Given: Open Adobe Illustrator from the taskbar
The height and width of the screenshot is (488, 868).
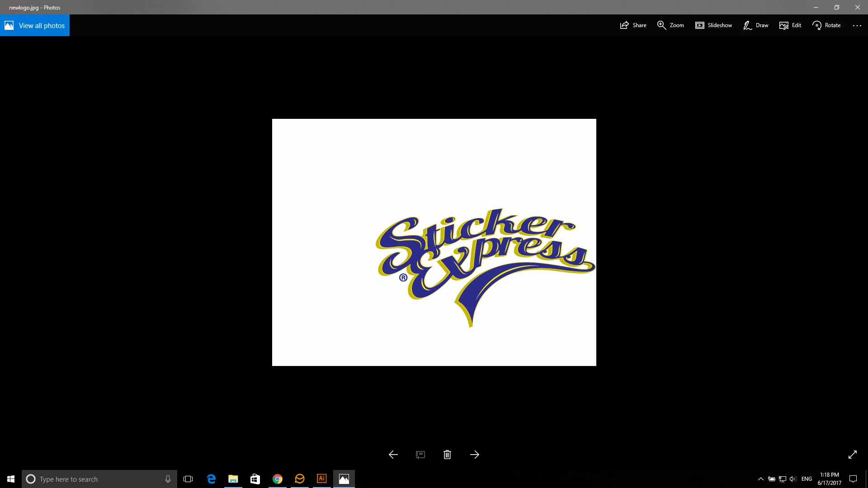Looking at the screenshot, I should 321,479.
